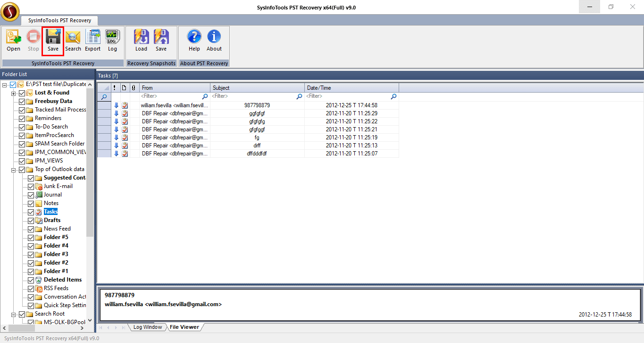Open the Search tool
644x343 pixels.
pyautogui.click(x=73, y=41)
